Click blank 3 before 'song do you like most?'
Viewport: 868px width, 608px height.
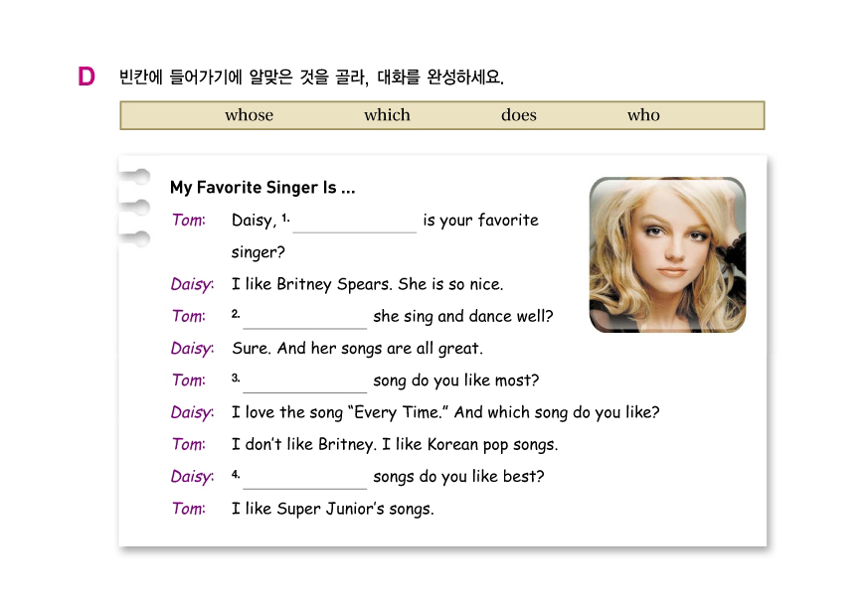(x=304, y=382)
